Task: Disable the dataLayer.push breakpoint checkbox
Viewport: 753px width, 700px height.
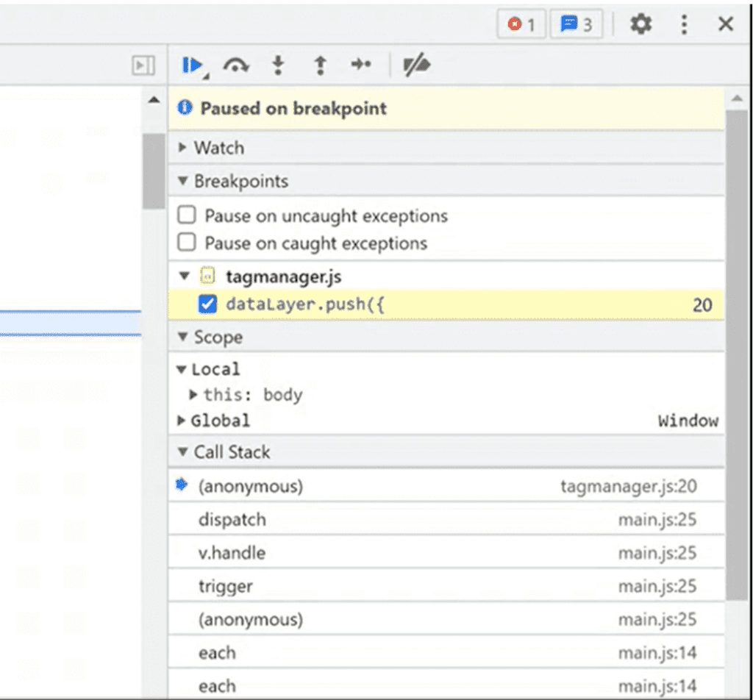Action: click(x=207, y=304)
